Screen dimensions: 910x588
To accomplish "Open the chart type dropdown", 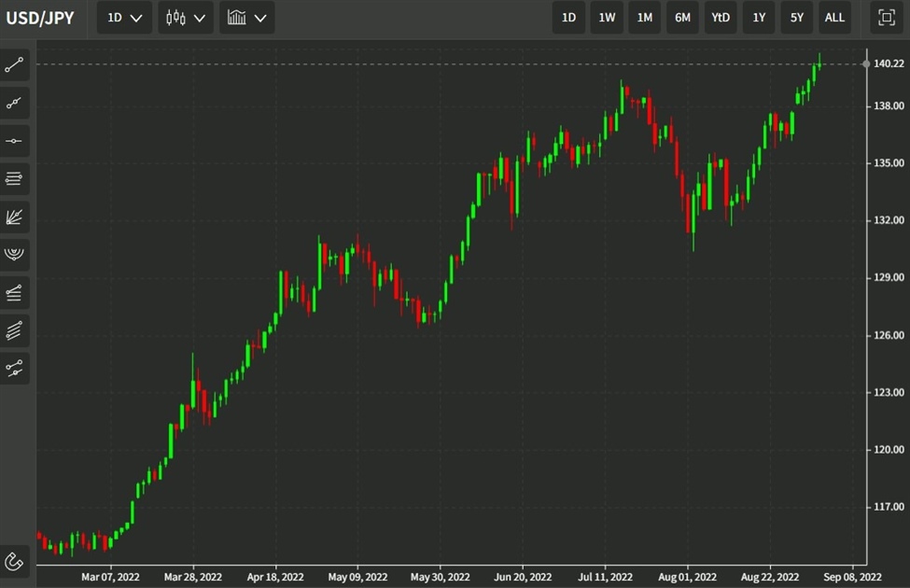I will (x=246, y=17).
